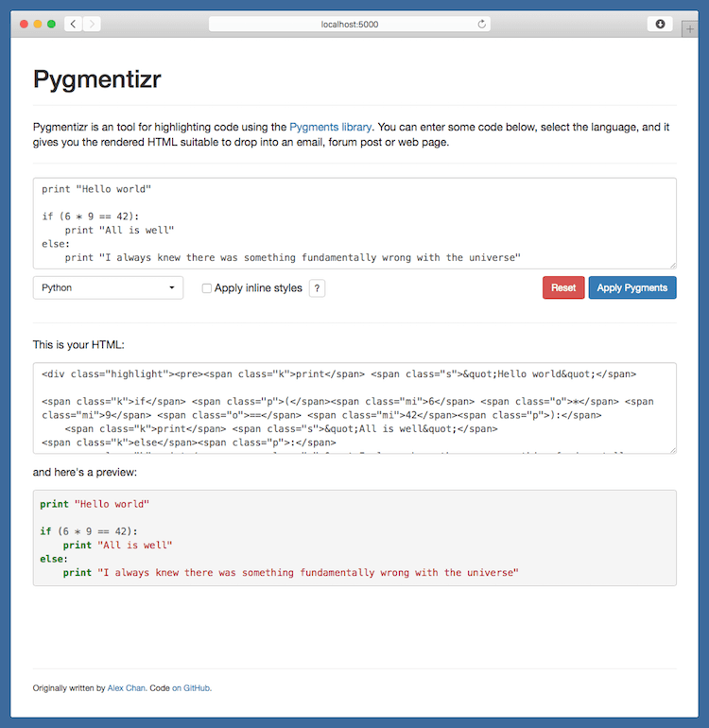Reload the page using the refresh icon
709x728 pixels.
[481, 25]
